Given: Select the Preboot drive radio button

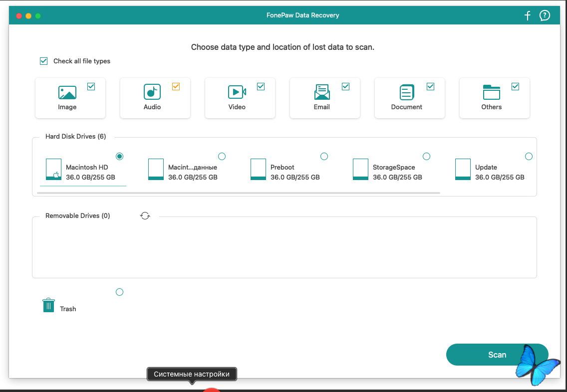Looking at the screenshot, I should (324, 157).
